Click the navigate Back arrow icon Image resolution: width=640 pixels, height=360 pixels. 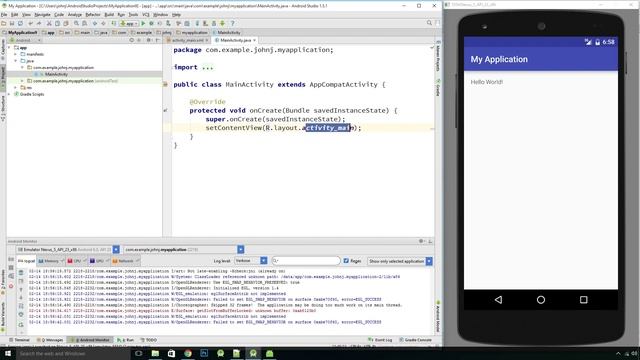pos(95,24)
